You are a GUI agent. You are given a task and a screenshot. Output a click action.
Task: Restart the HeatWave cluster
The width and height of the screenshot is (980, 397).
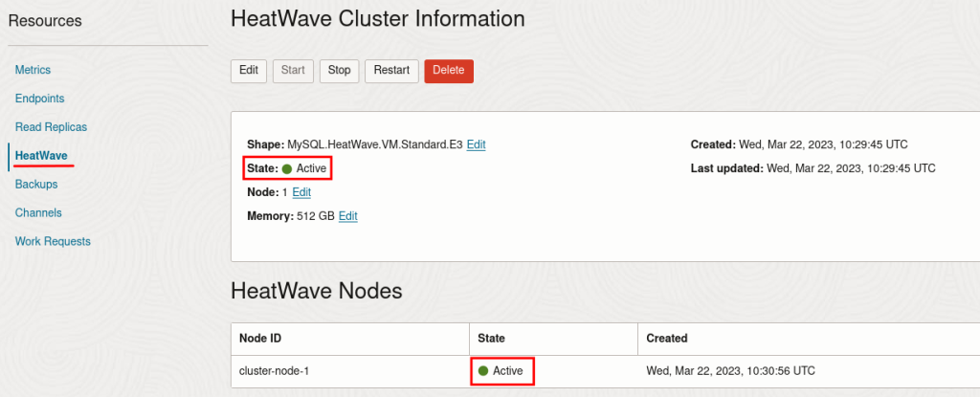coord(391,71)
